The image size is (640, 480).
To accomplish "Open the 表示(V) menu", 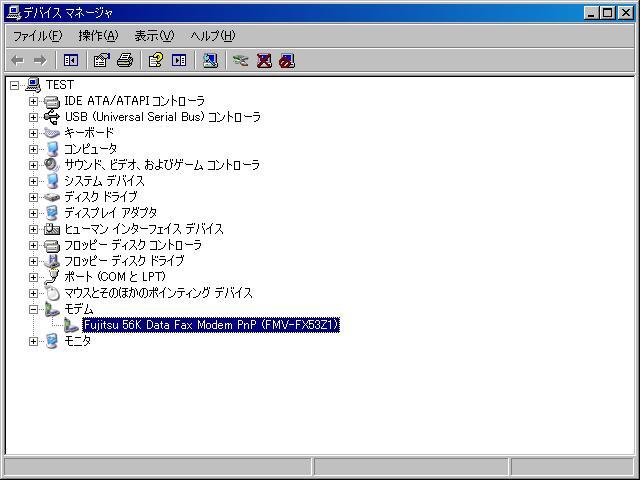I will 154,36.
